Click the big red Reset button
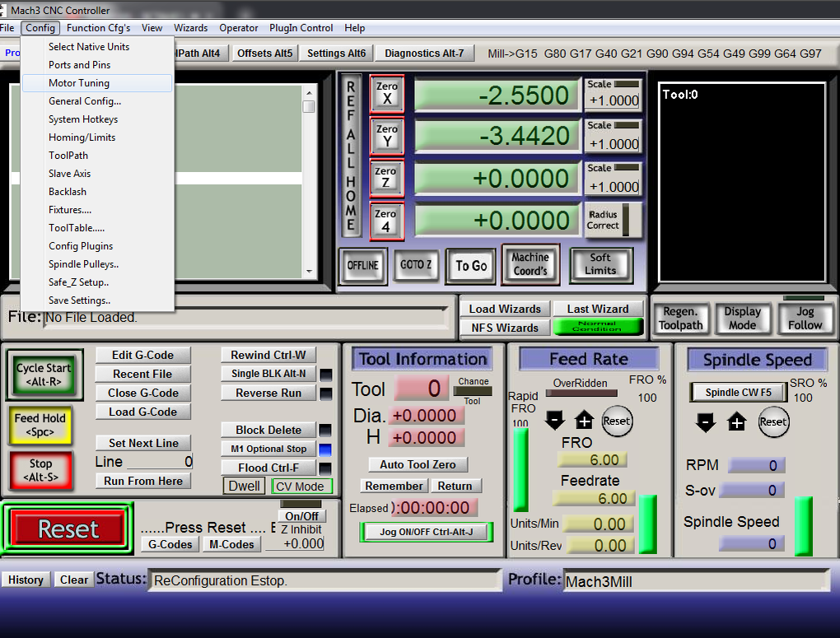Image resolution: width=840 pixels, height=638 pixels. tap(68, 529)
